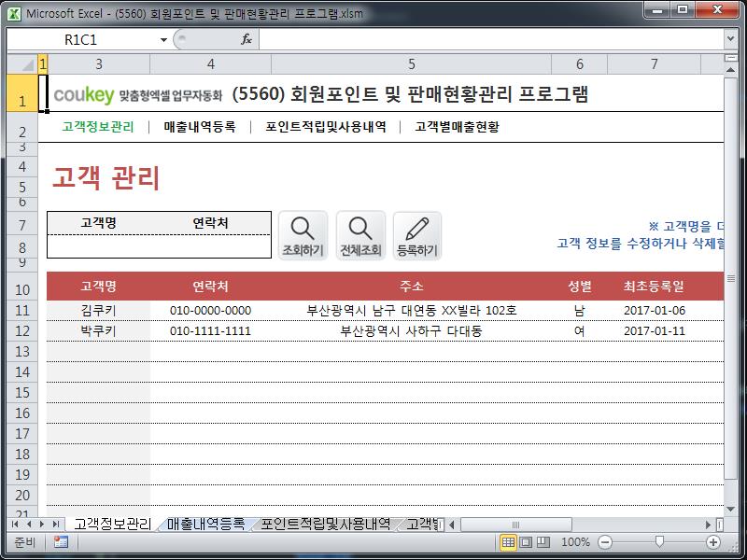Click the vertical scrollbar track
Image resolution: width=747 pixels, height=560 pixels.
(x=730, y=491)
